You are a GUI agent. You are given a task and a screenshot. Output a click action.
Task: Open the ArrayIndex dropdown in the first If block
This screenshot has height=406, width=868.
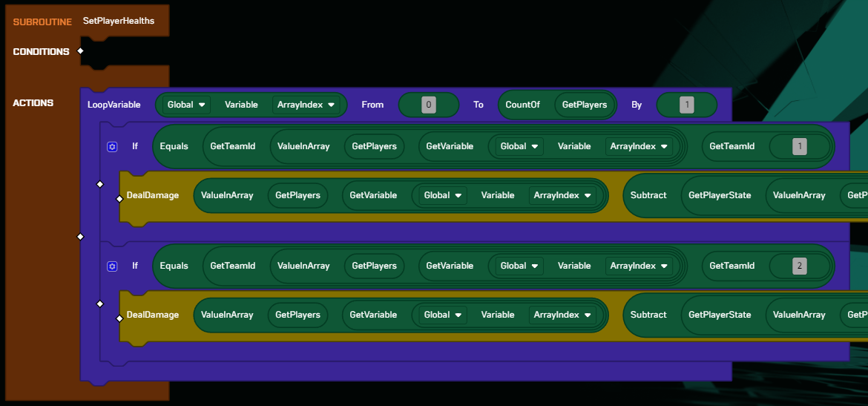[639, 147]
